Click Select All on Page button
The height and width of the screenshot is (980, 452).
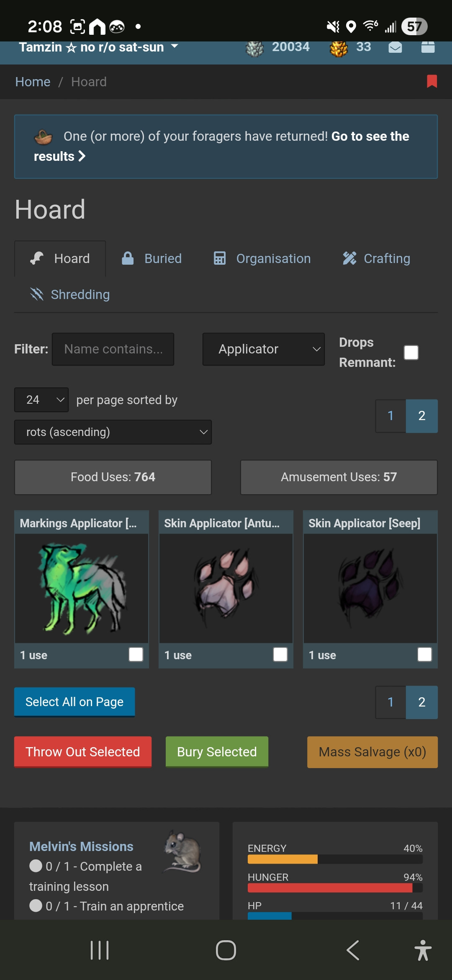click(x=74, y=702)
